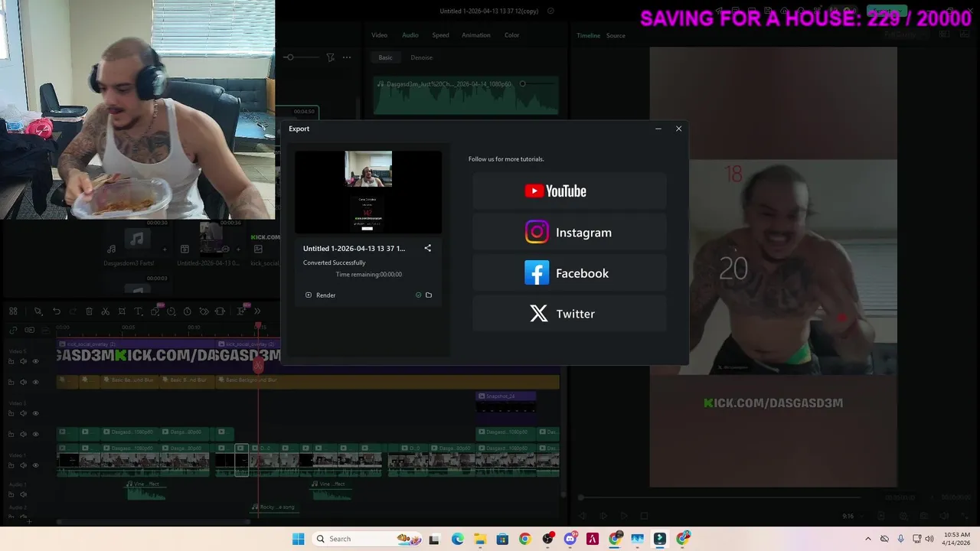
Task: Open the Facebook follow link
Action: tap(569, 273)
